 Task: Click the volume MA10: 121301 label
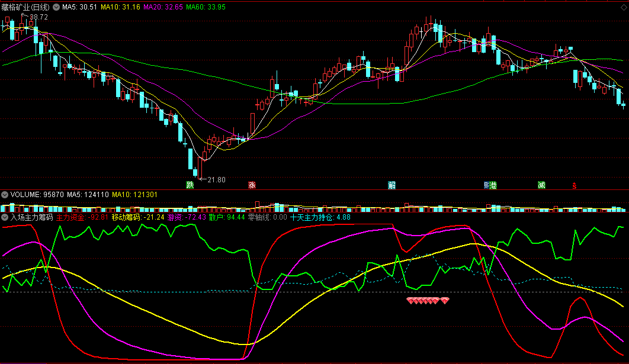click(x=135, y=195)
